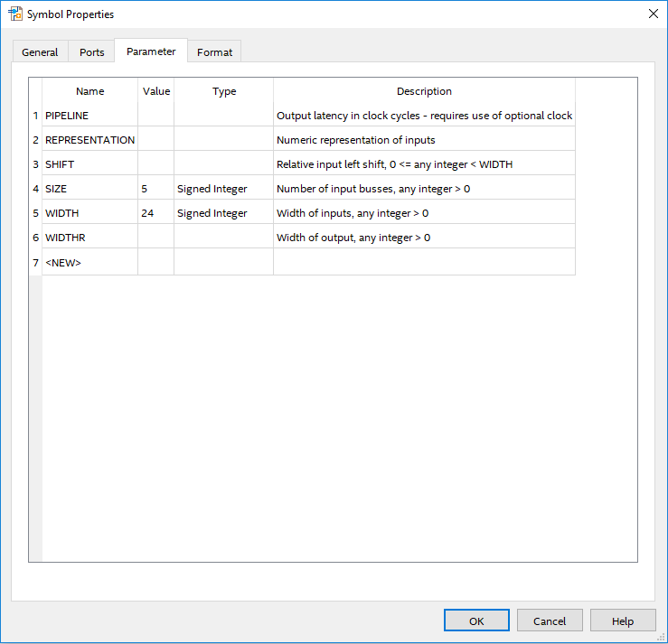This screenshot has width=668, height=644.
Task: Click the Value column header
Action: 155,91
